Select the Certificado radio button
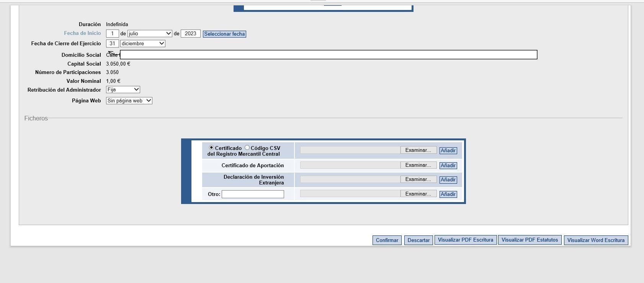 [x=211, y=148]
